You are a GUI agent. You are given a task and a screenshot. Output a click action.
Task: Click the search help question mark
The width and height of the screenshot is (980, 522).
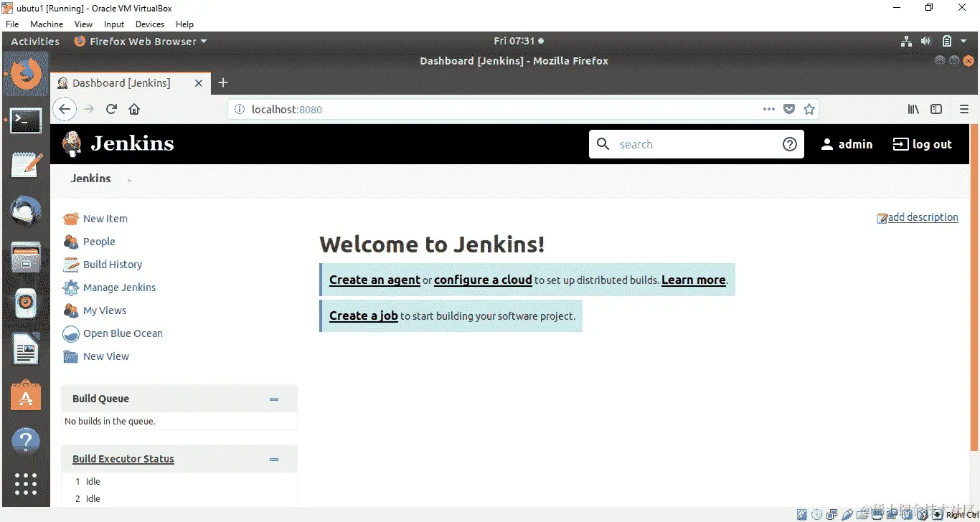(790, 143)
